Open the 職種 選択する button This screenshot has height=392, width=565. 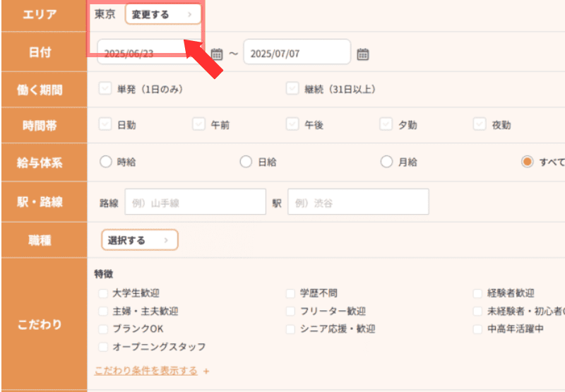coord(140,240)
